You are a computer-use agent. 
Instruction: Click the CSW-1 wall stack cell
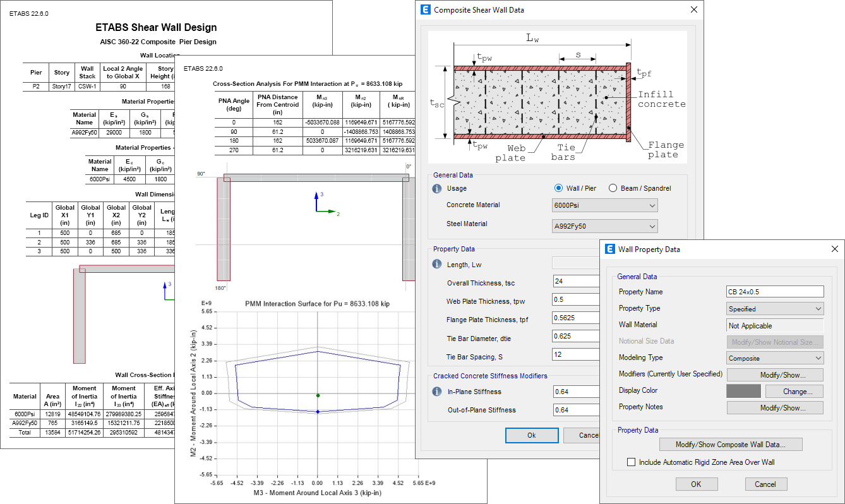coord(87,87)
